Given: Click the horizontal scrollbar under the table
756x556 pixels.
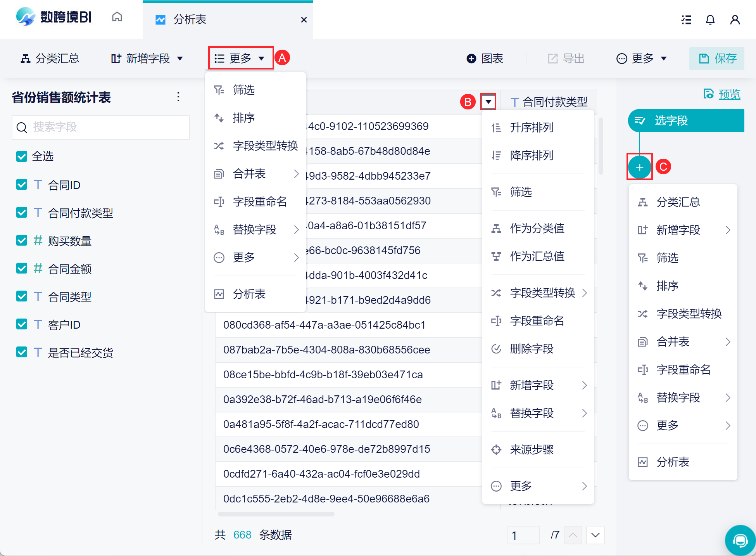Looking at the screenshot, I should pyautogui.click(x=276, y=514).
